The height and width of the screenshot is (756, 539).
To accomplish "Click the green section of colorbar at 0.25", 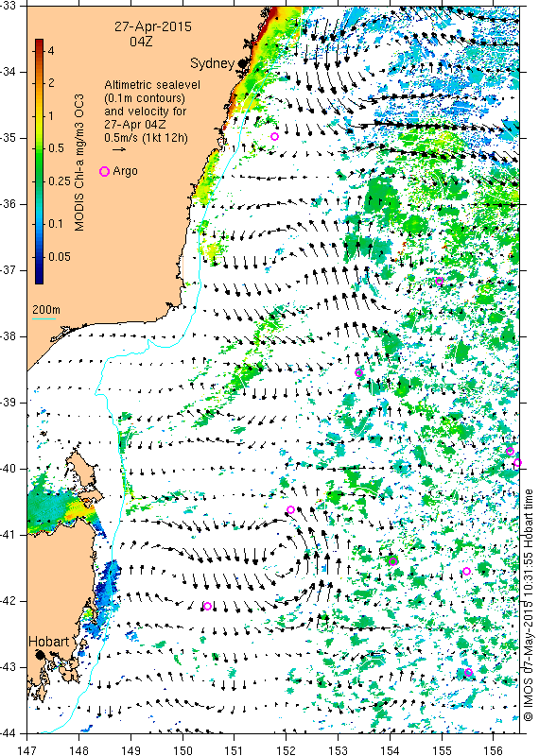I will click(x=39, y=181).
